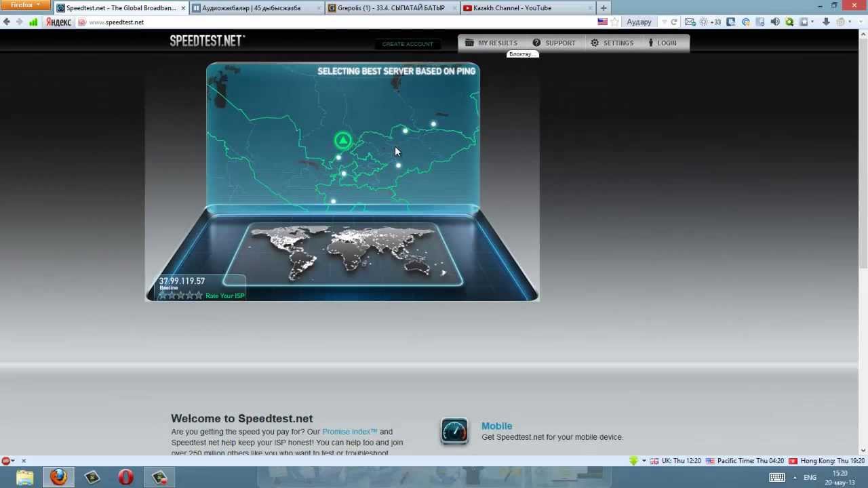The image size is (868, 488).
Task: Open MY RESULTS menu item
Action: (491, 43)
